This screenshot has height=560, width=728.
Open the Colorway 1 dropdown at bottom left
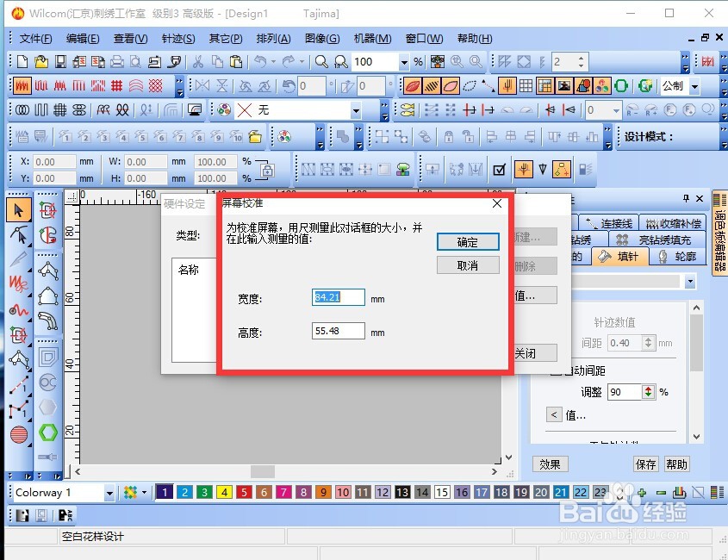110,492
